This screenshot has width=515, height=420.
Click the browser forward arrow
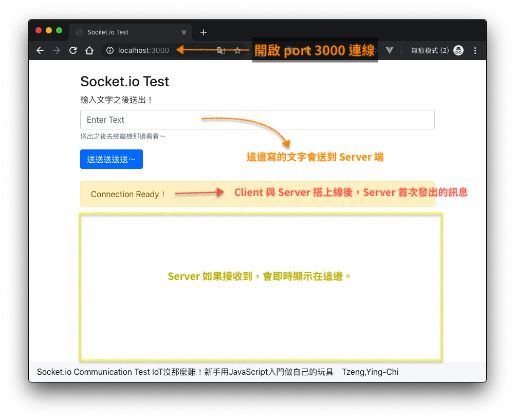[57, 50]
